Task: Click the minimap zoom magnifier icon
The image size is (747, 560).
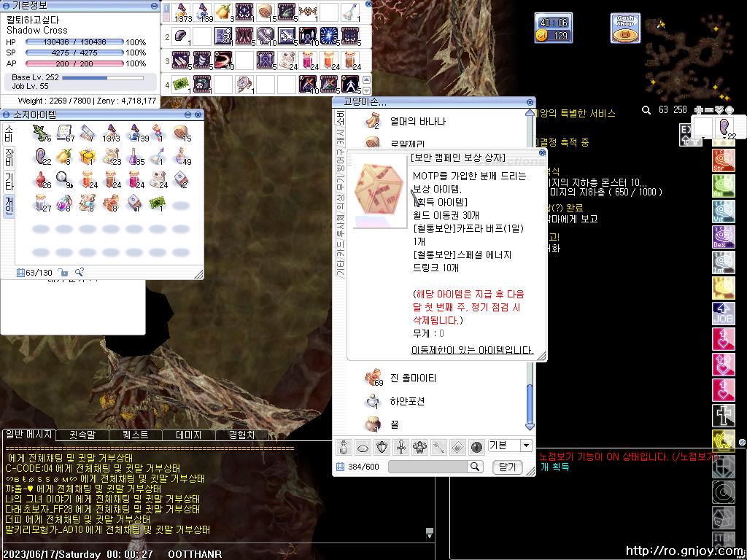Action: click(646, 110)
